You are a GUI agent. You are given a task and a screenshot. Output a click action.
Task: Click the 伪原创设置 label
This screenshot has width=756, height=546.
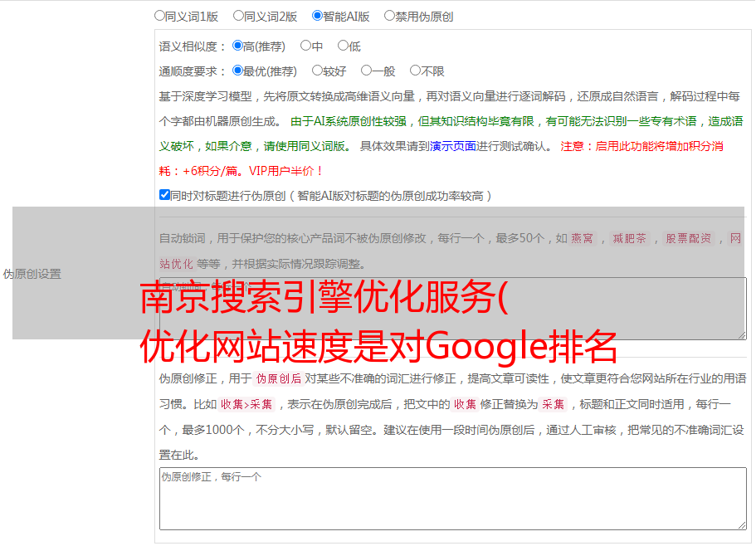point(32,274)
